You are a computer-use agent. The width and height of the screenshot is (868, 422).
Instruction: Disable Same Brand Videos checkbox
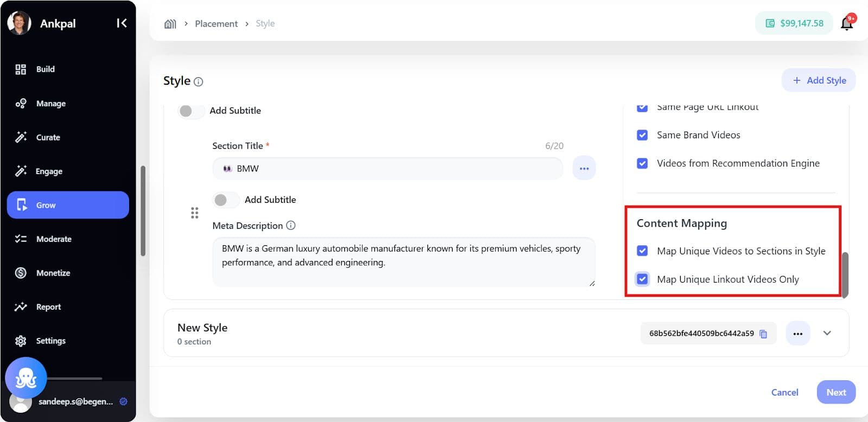(x=642, y=135)
